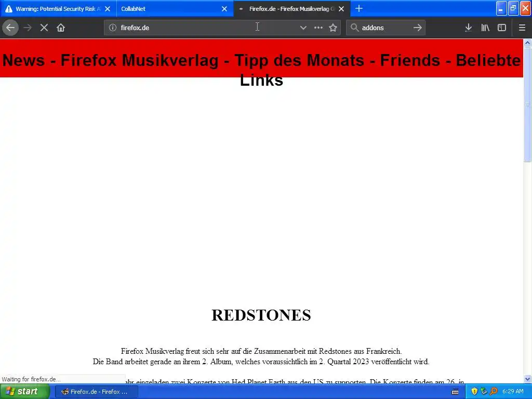
Task: Open the URL bar history dropdown
Action: click(303, 28)
